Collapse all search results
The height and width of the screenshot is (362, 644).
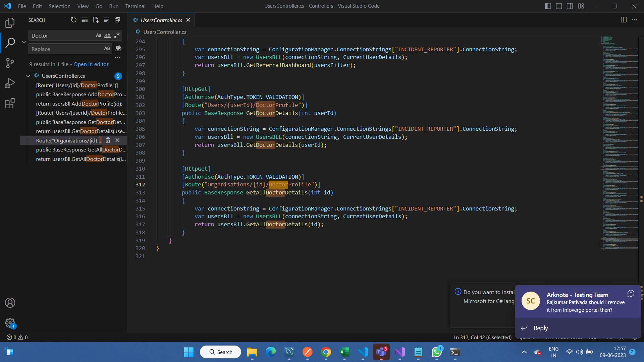click(117, 20)
